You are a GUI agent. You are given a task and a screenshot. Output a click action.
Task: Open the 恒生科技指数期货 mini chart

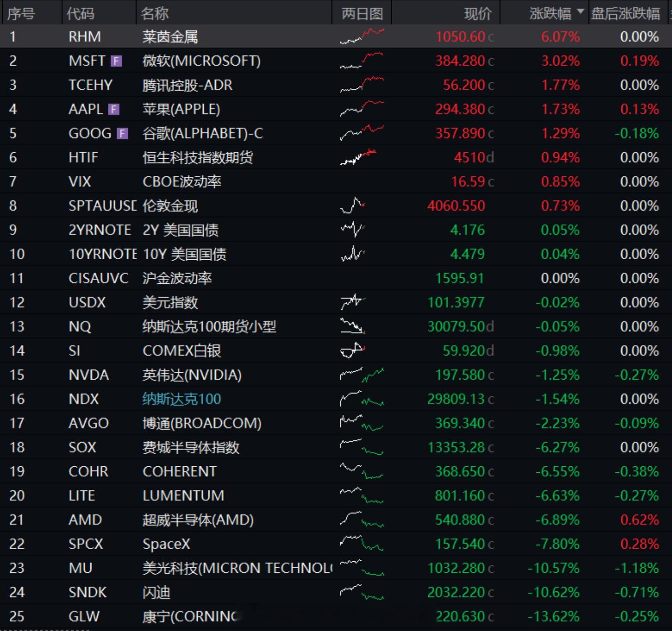[358, 157]
